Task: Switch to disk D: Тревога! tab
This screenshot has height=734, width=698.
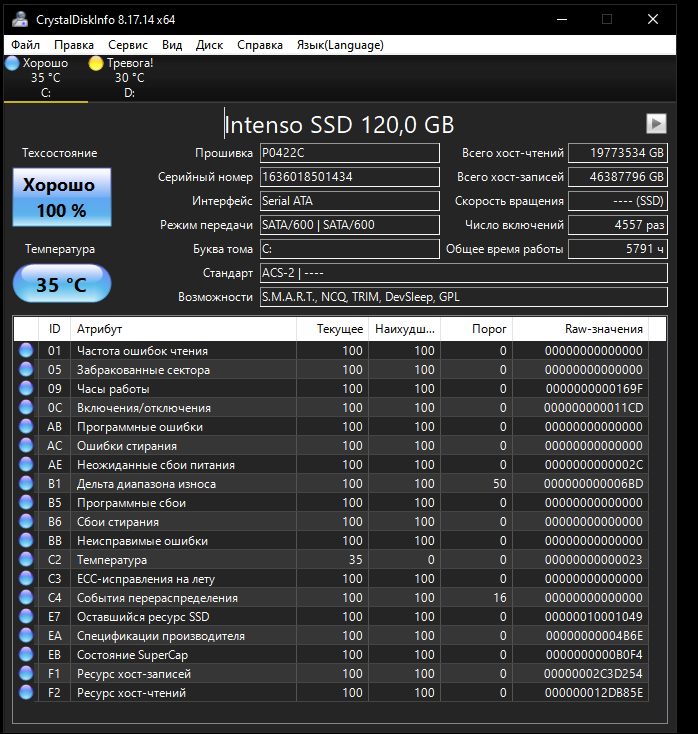Action: pyautogui.click(x=130, y=78)
